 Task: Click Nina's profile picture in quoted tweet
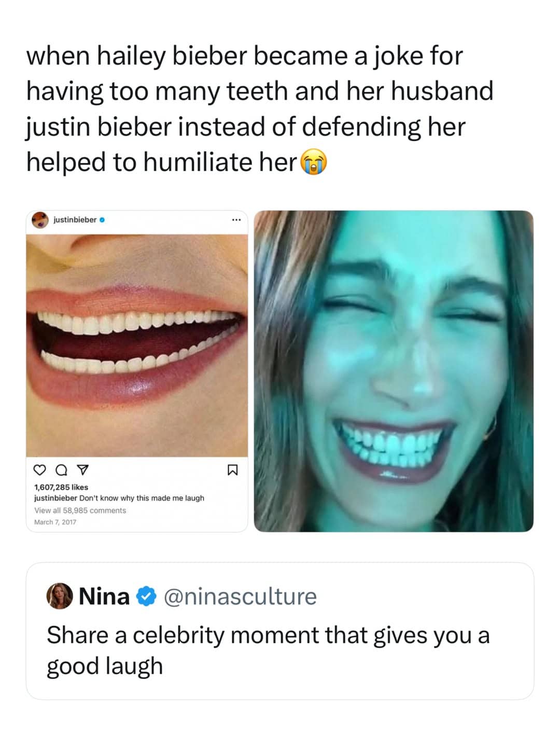pos(60,596)
